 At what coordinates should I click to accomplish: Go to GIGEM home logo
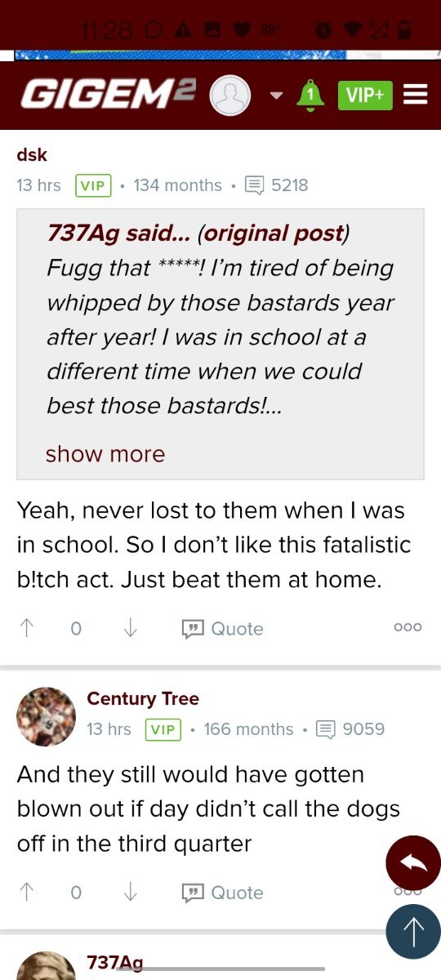[x=109, y=95]
